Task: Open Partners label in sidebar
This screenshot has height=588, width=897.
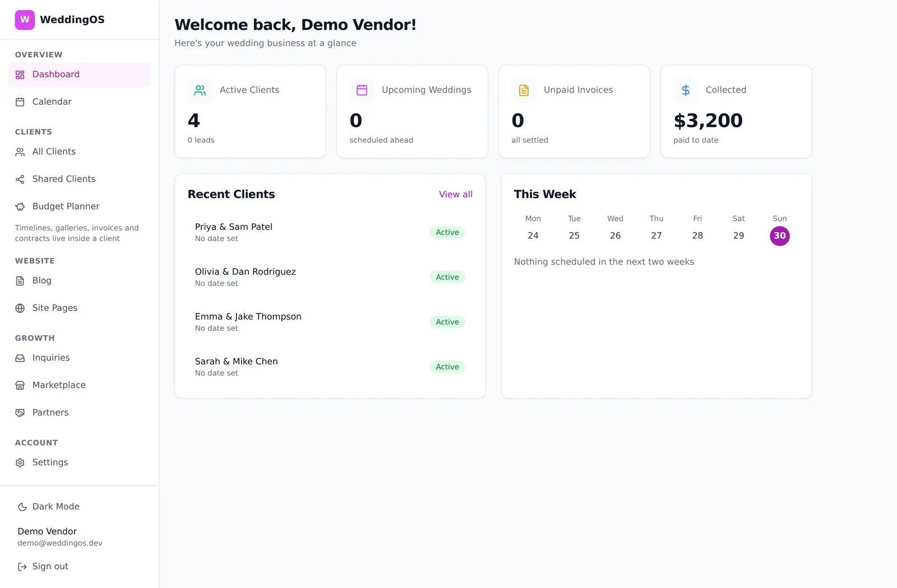Action: pos(50,413)
